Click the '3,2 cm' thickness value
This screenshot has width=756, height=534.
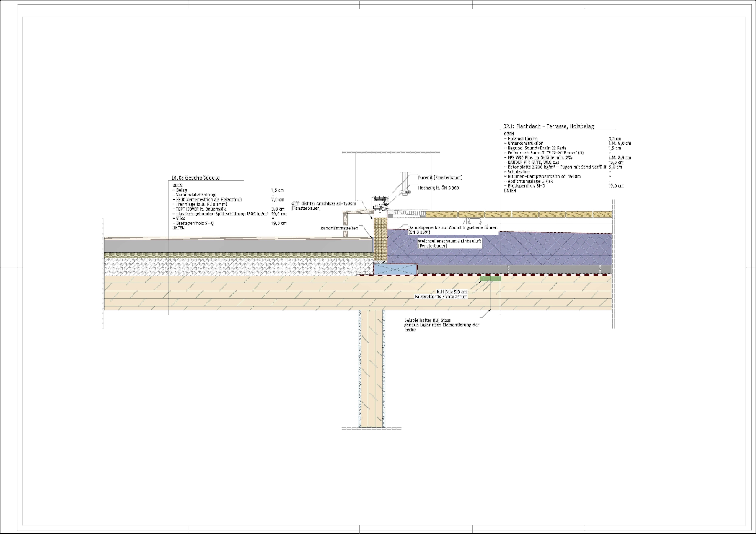[615, 139]
